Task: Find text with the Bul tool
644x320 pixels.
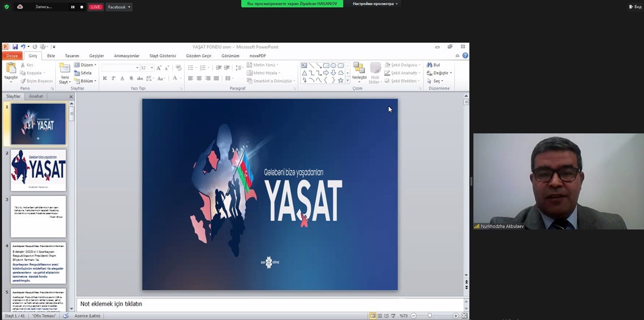Action: [x=434, y=65]
